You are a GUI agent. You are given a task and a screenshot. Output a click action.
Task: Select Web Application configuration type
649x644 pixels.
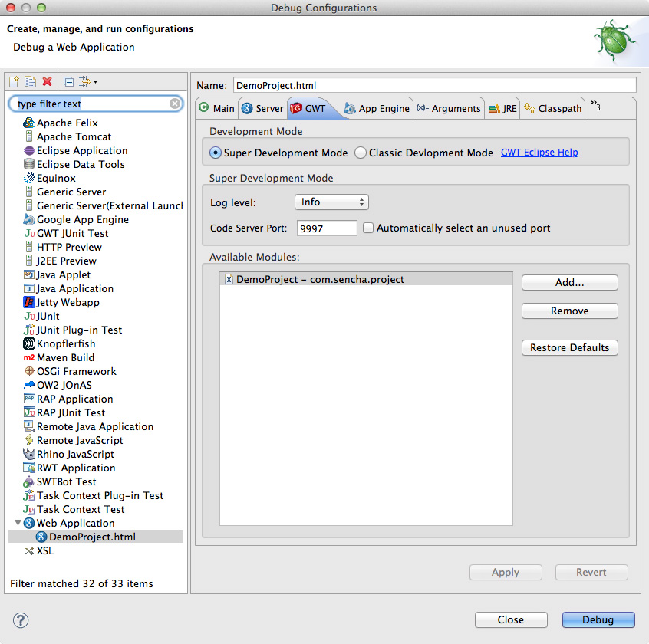click(75, 523)
